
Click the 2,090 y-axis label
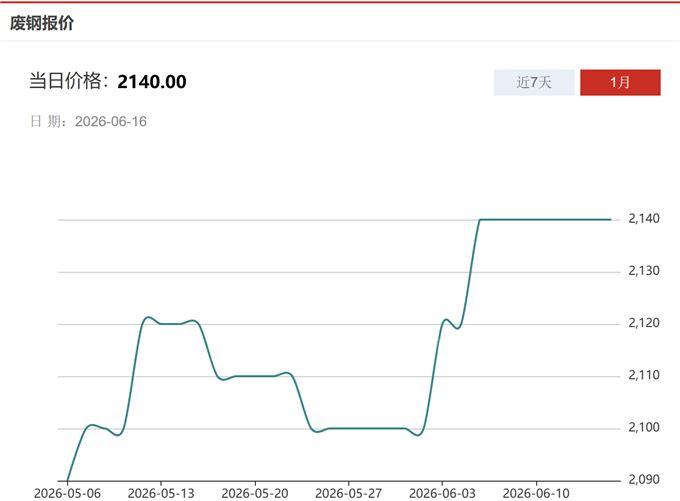click(x=644, y=479)
